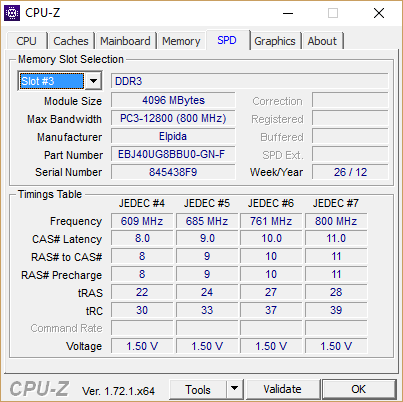Open the Slot #3 dropdown arrow
Viewport: 403px width, 402px height.
click(93, 81)
